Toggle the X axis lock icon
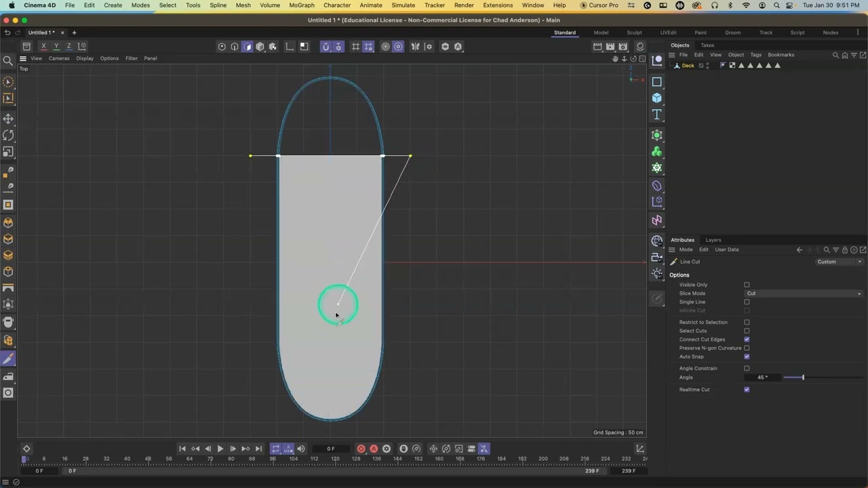Screen dimensions: 868x488 click(x=43, y=46)
